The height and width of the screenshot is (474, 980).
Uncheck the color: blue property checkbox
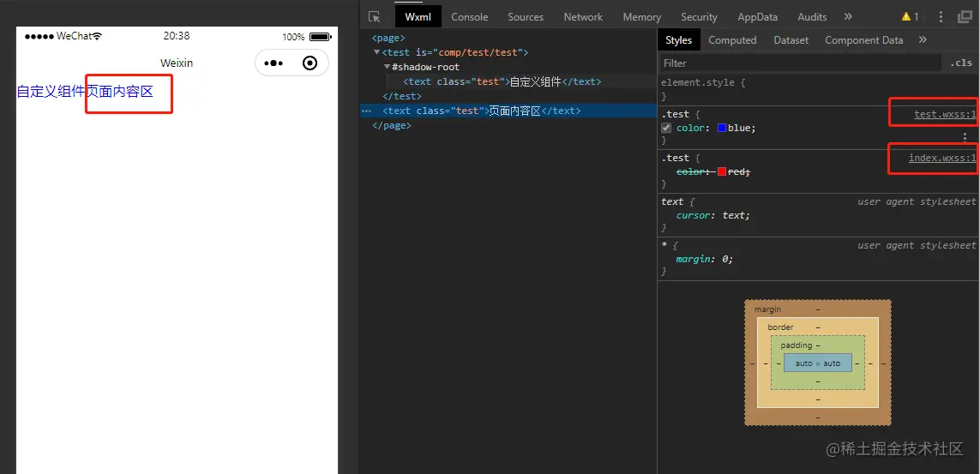point(666,128)
